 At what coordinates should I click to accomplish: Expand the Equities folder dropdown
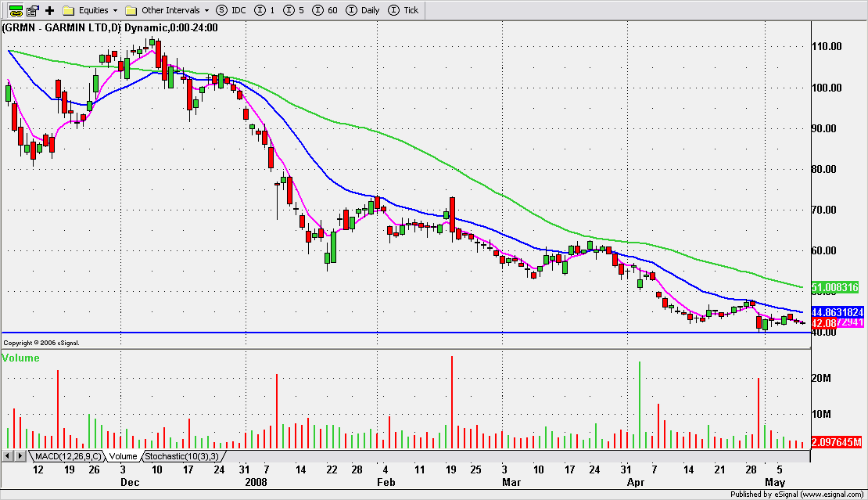click(x=91, y=10)
